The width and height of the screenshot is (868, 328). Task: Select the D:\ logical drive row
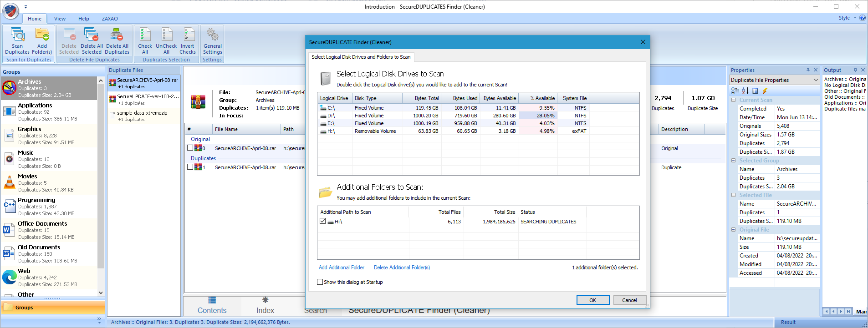point(478,116)
